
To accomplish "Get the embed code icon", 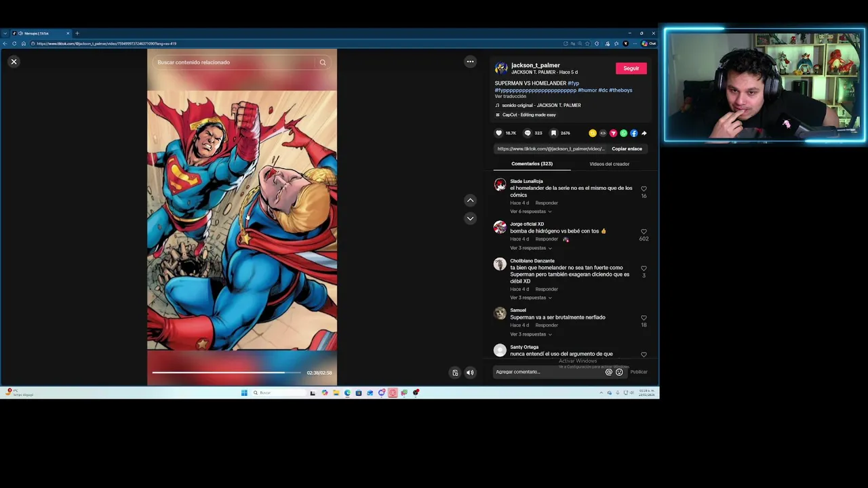I will (x=603, y=133).
